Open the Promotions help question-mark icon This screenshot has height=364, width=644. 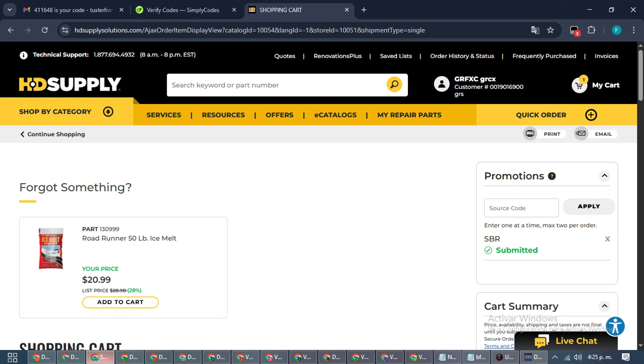click(x=552, y=176)
